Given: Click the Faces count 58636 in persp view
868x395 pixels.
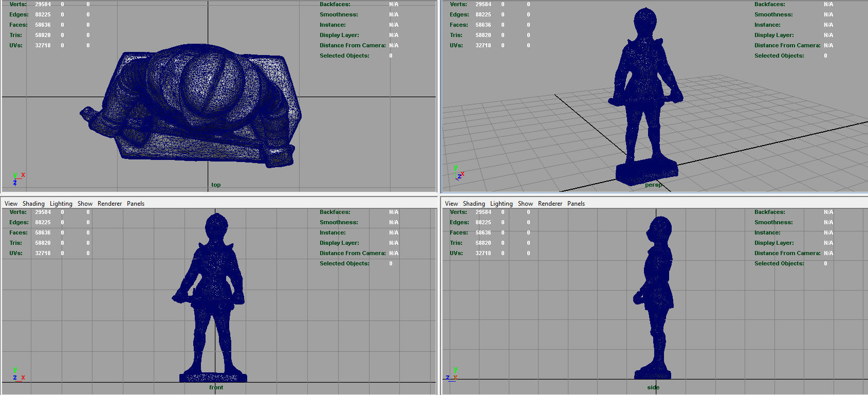Looking at the screenshot, I should [x=483, y=25].
